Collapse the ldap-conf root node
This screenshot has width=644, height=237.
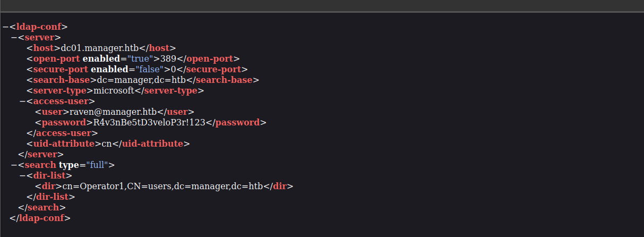5,27
